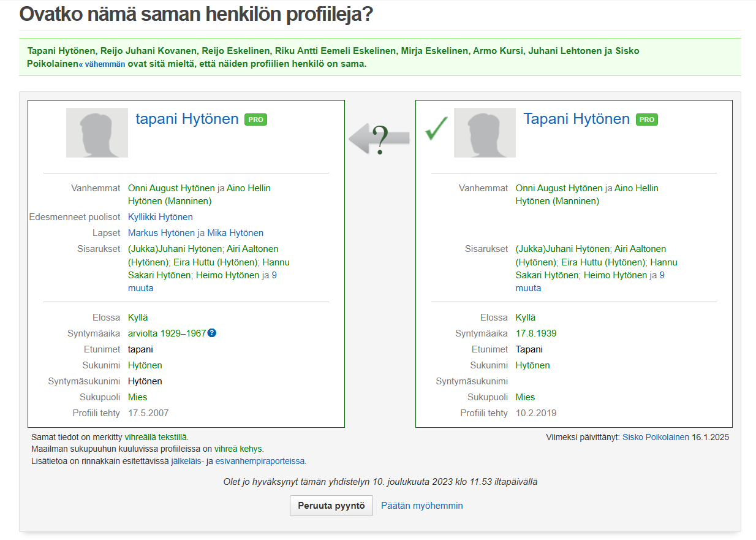Open the "tapani Hytönen" left profile name

pos(187,119)
